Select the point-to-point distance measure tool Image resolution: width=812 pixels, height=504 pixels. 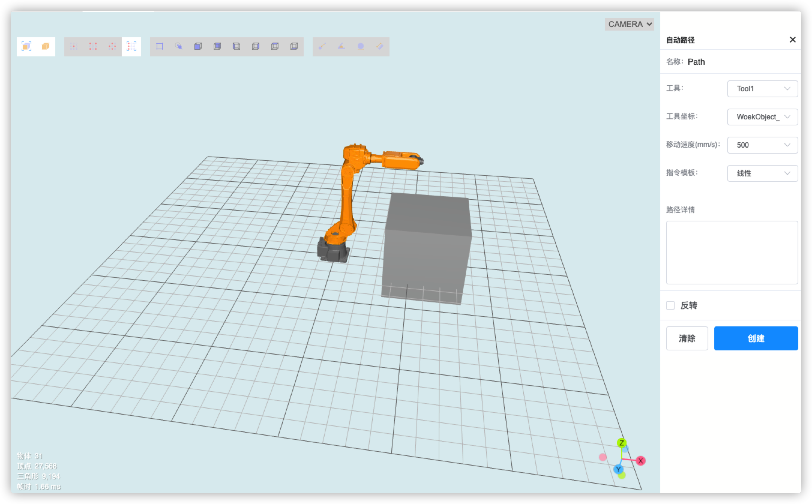click(322, 46)
